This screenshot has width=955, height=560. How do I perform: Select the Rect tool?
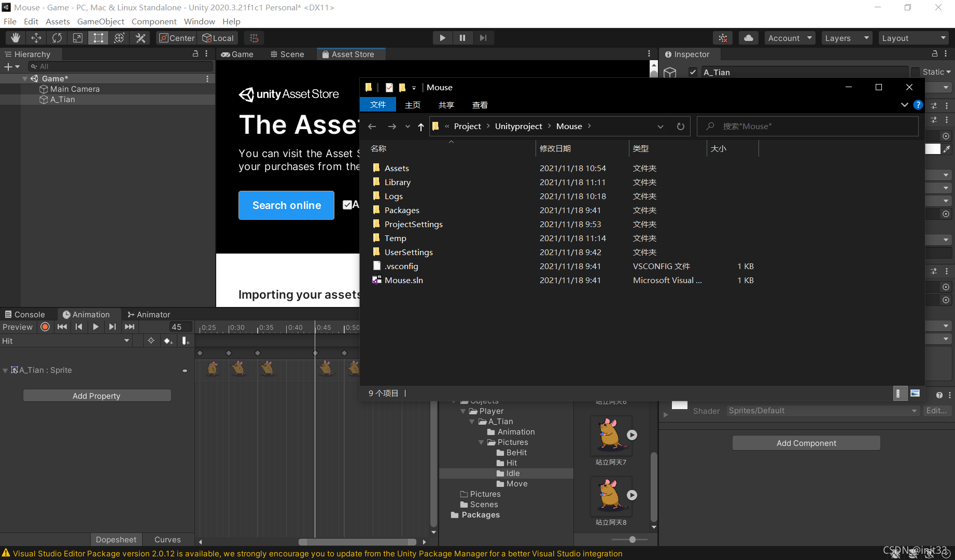(99, 38)
